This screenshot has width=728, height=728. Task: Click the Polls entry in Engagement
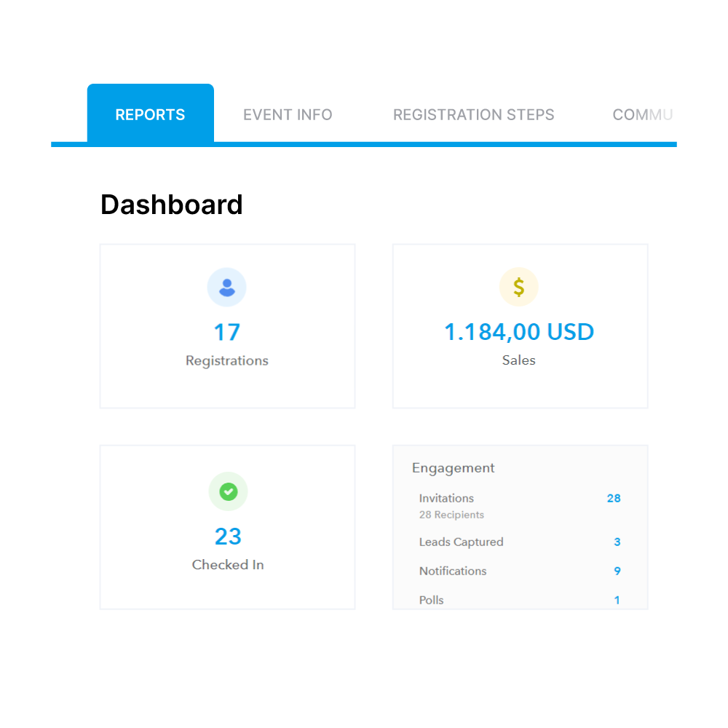click(x=431, y=600)
